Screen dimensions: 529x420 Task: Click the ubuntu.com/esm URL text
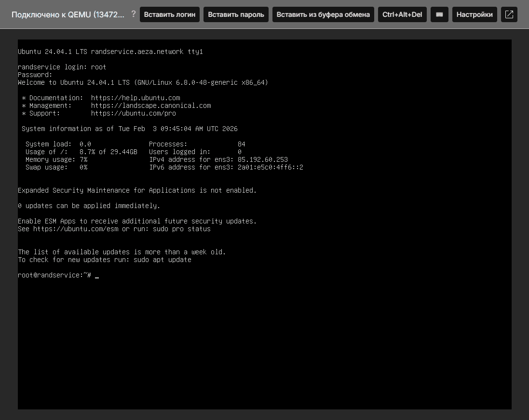point(75,229)
